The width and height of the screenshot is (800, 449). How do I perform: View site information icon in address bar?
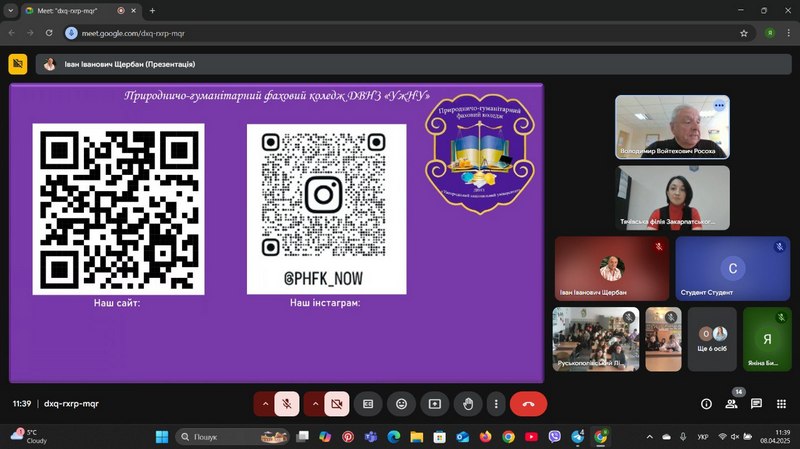pyautogui.click(x=71, y=33)
